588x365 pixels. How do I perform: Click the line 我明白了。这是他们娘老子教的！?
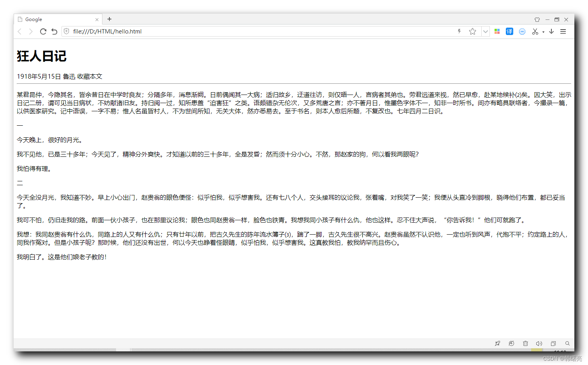coord(62,257)
